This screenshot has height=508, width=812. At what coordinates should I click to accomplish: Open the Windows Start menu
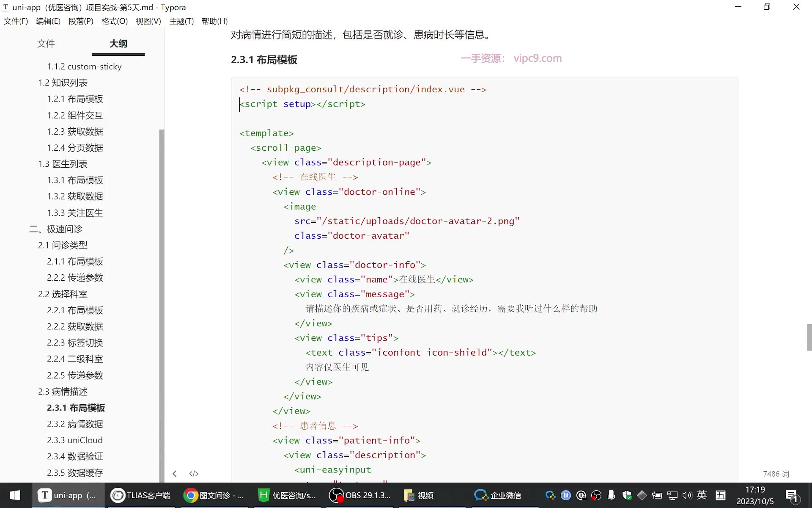coord(15,495)
